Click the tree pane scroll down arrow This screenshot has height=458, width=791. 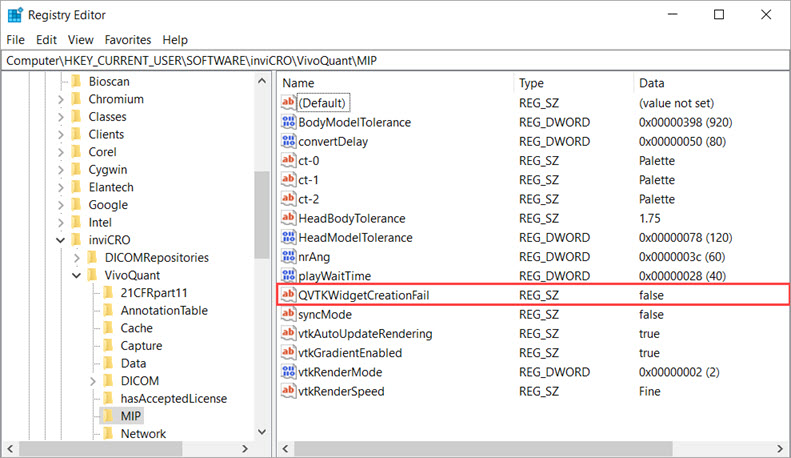point(262,432)
